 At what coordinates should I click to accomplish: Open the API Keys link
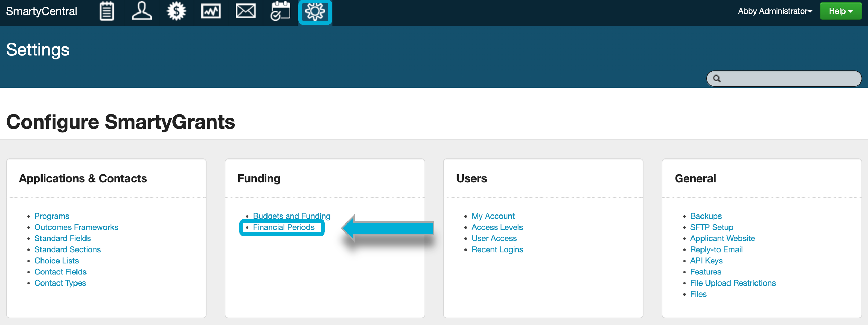point(706,261)
